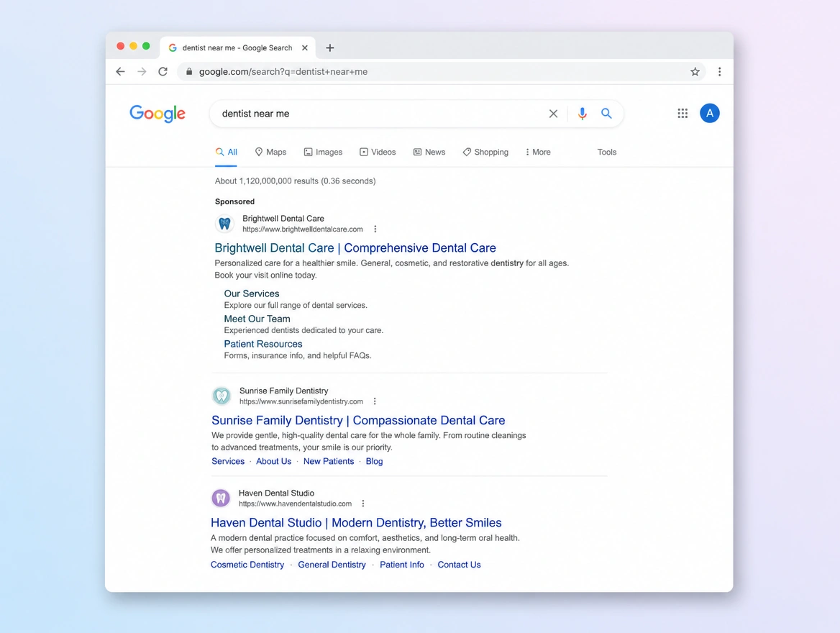Click the 'Sunrise Family Dentistry' site name text
The width and height of the screenshot is (840, 633).
pyautogui.click(x=284, y=391)
